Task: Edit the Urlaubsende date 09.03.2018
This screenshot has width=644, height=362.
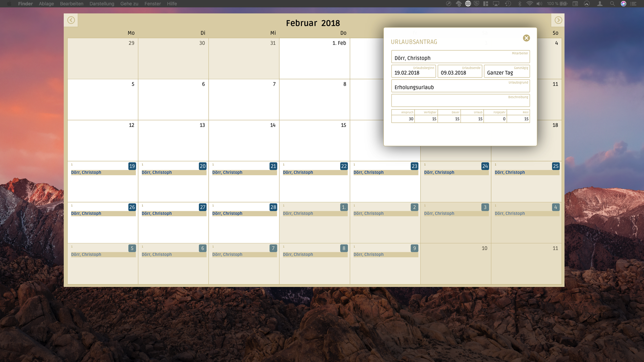Action: pos(460,71)
